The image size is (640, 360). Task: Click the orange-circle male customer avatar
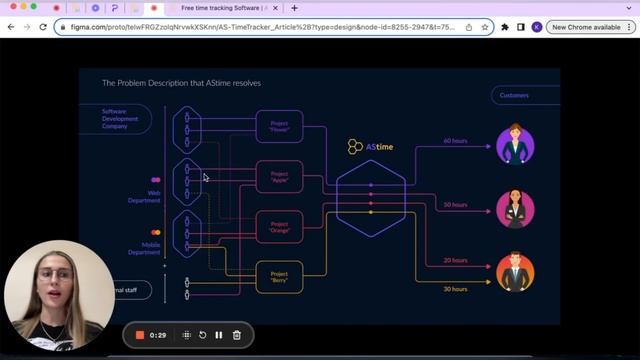point(515,272)
